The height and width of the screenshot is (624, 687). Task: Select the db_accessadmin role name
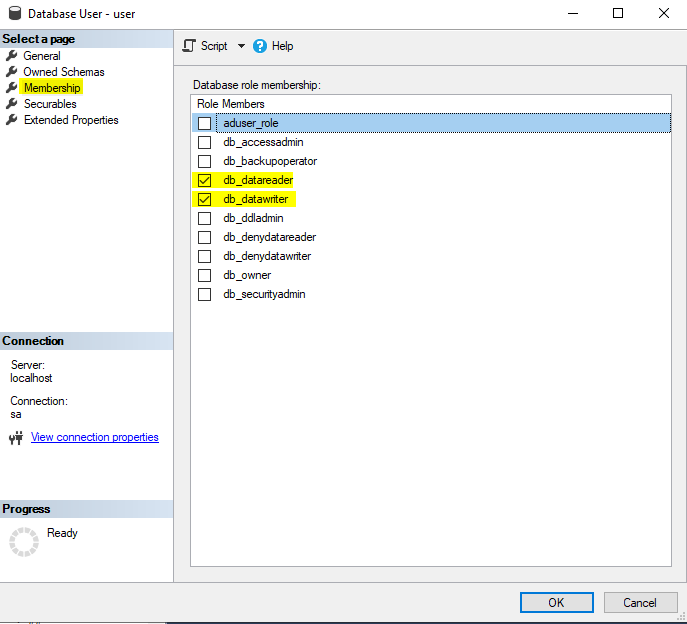(263, 142)
